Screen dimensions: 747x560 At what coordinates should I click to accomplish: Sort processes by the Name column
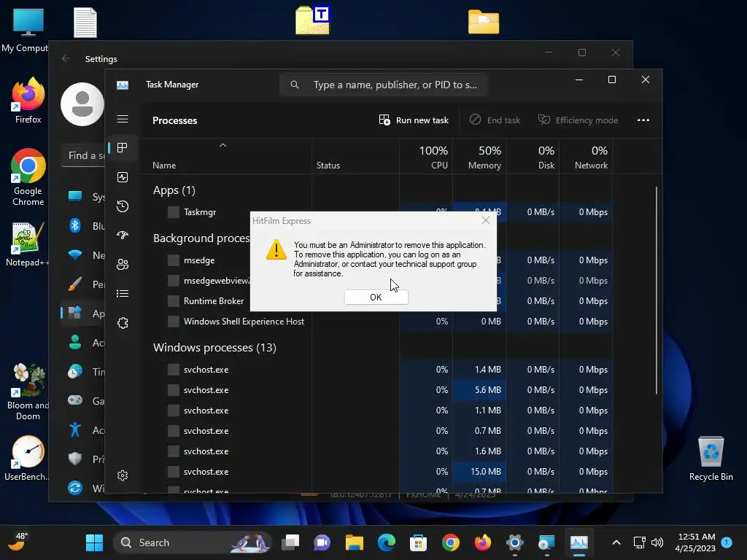tap(164, 166)
